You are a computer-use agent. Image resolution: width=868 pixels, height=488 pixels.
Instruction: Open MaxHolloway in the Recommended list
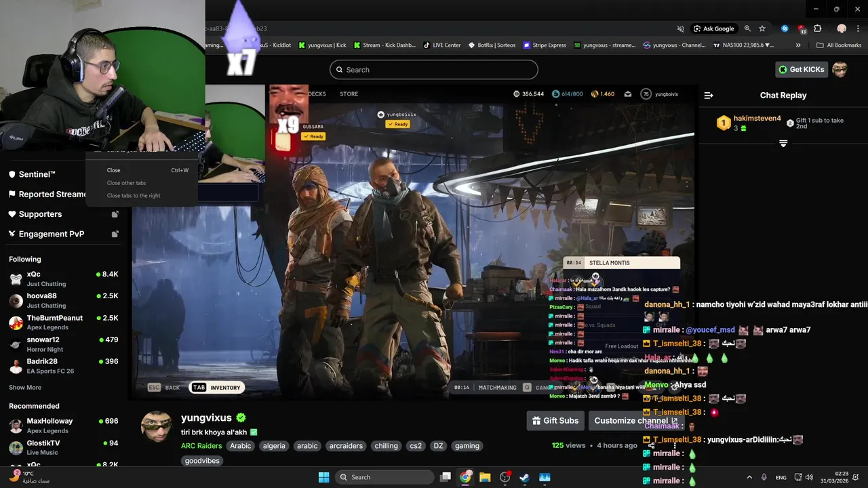click(x=64, y=426)
